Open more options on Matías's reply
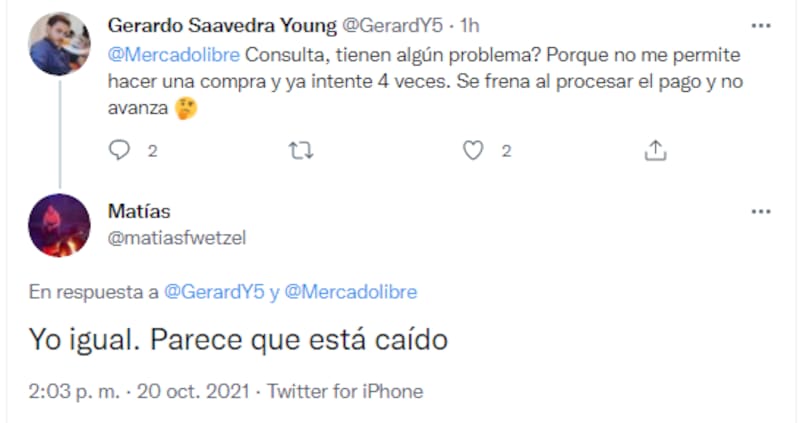 tap(761, 211)
